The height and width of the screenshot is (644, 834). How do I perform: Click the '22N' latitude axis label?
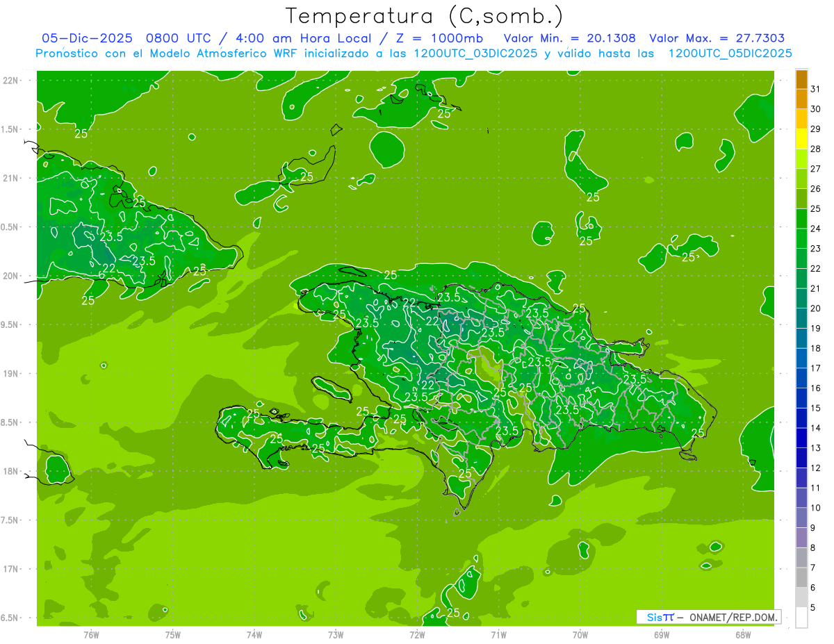coord(10,81)
